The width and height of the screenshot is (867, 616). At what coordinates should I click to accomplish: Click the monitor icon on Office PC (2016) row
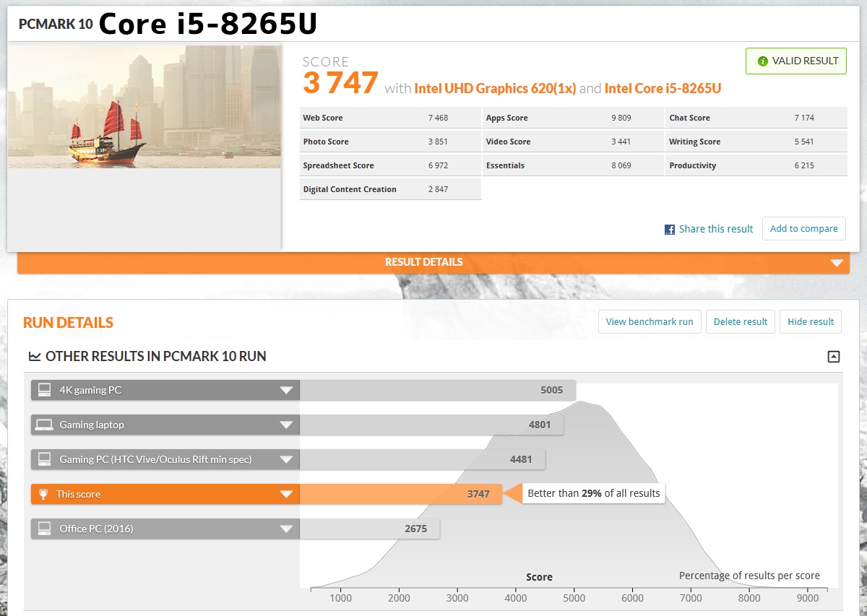[x=45, y=529]
